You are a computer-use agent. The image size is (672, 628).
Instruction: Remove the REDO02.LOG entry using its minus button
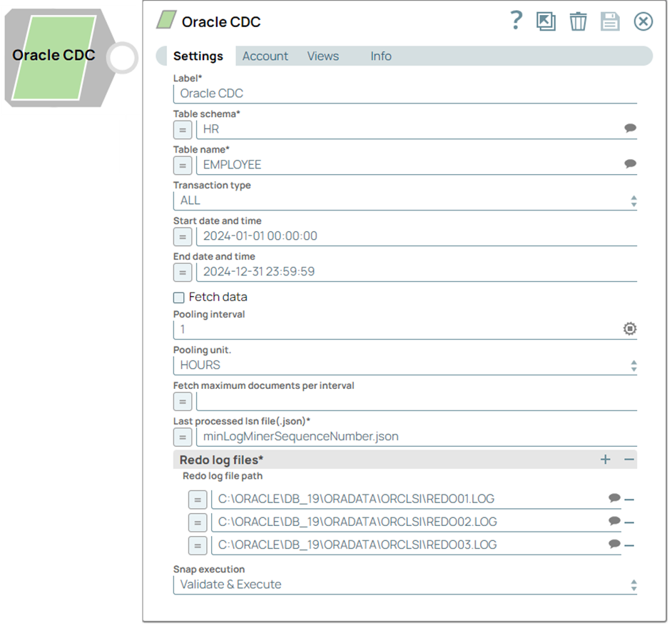point(628,522)
